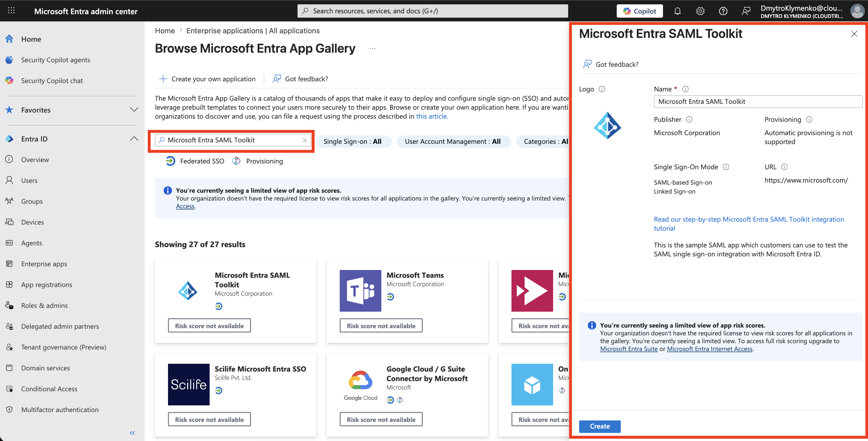Image resolution: width=868 pixels, height=441 pixels.
Task: Collapse the sidebar with double chevron
Action: (132, 433)
